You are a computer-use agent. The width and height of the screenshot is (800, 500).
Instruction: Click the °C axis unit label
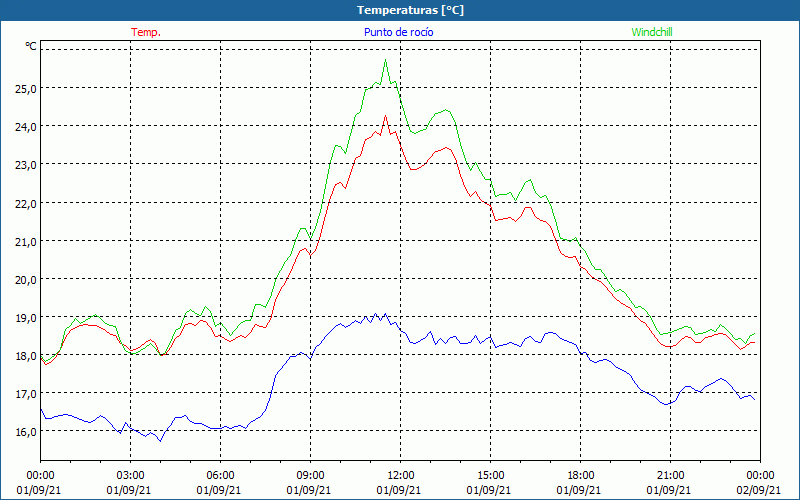[x=31, y=46]
